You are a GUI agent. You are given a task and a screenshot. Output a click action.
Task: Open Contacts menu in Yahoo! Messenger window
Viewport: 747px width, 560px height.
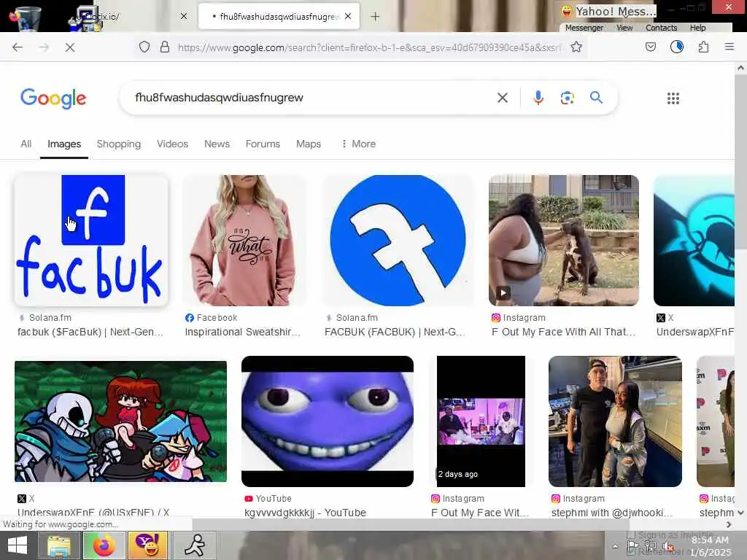[x=661, y=28]
